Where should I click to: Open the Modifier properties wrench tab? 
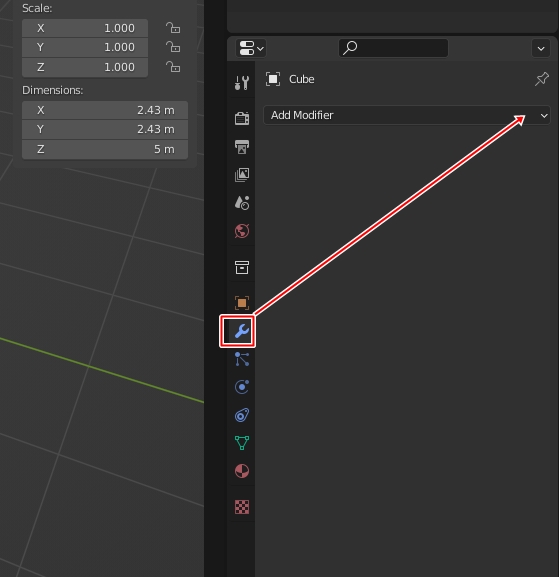242,331
